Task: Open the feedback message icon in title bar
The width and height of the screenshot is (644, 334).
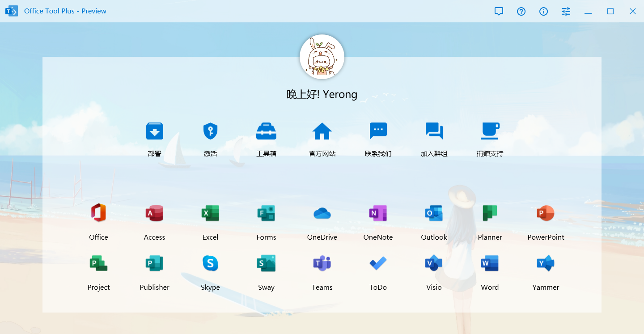Action: pos(499,12)
